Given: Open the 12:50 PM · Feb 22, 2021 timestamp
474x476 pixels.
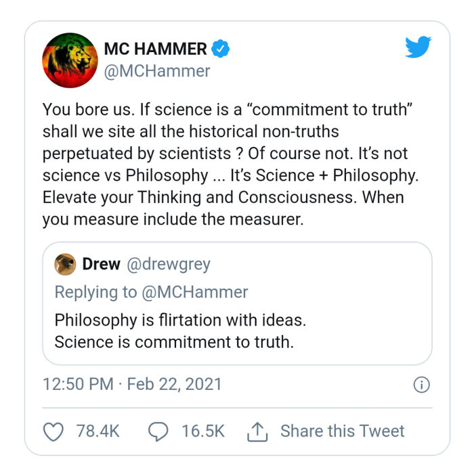Looking at the screenshot, I should (x=132, y=385).
